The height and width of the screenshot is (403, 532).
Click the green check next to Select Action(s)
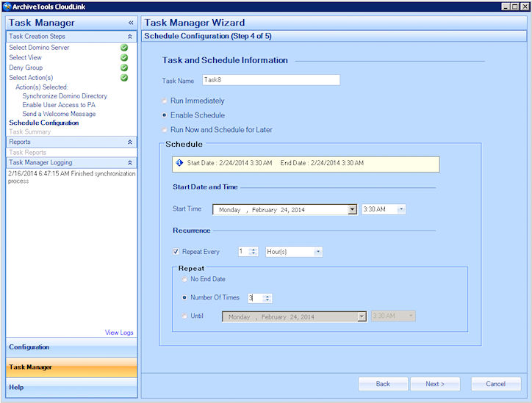[124, 78]
